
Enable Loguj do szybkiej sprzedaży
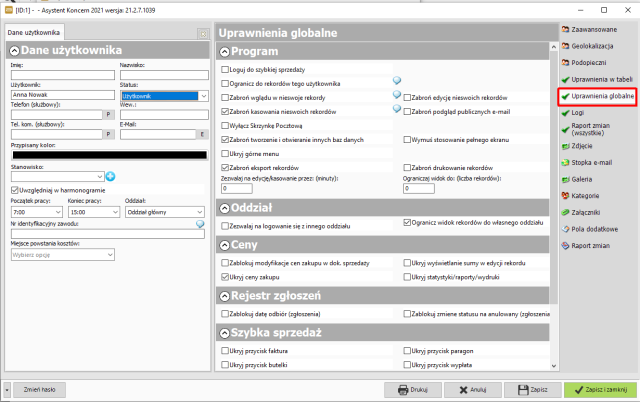tap(225, 69)
